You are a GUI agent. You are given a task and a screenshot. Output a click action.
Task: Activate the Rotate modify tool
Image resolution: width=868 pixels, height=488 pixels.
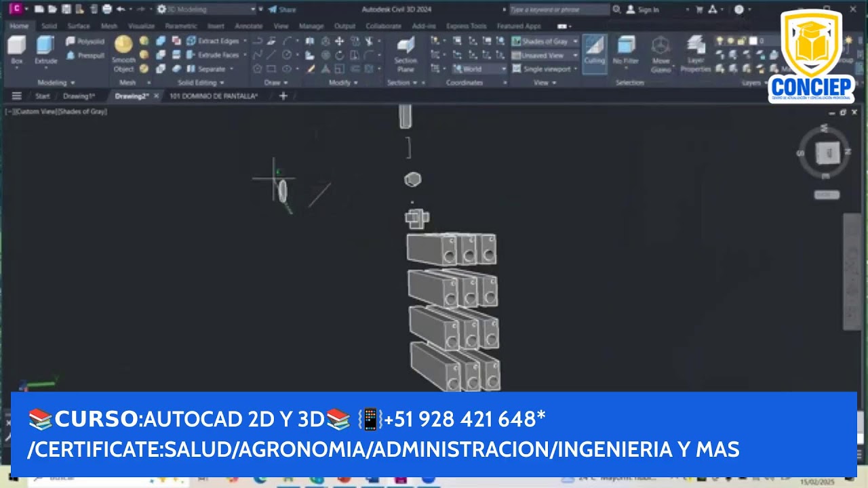(339, 55)
